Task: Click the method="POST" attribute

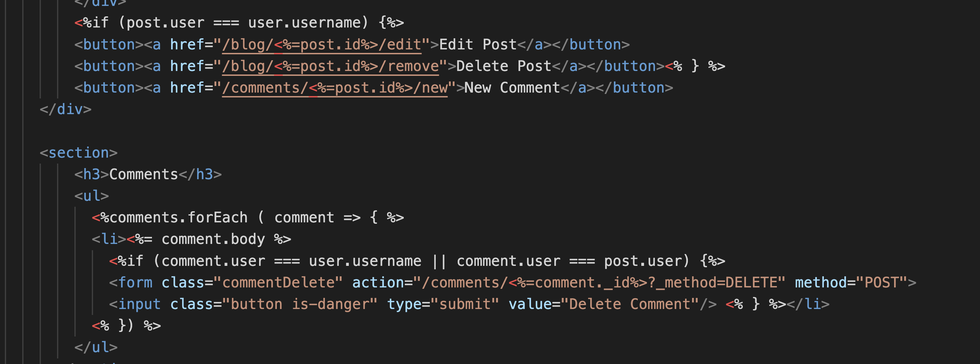Action: (x=851, y=283)
